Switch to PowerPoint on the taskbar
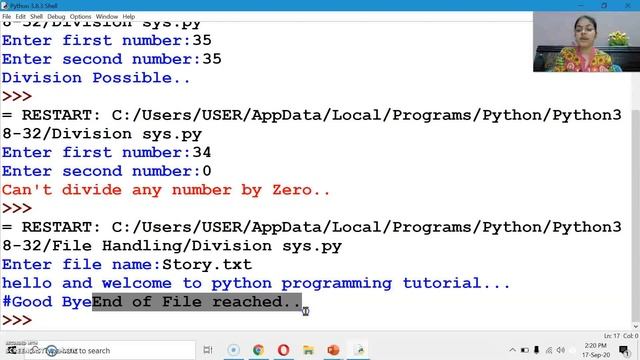The width and height of the screenshot is (640, 360). click(x=333, y=350)
